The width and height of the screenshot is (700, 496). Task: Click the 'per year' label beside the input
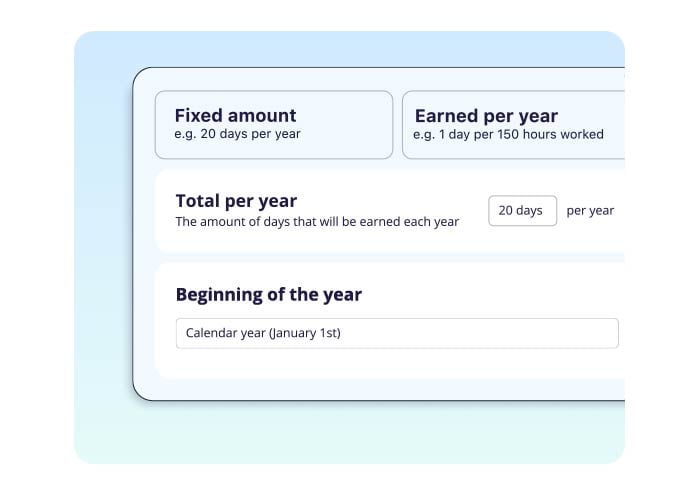(590, 211)
